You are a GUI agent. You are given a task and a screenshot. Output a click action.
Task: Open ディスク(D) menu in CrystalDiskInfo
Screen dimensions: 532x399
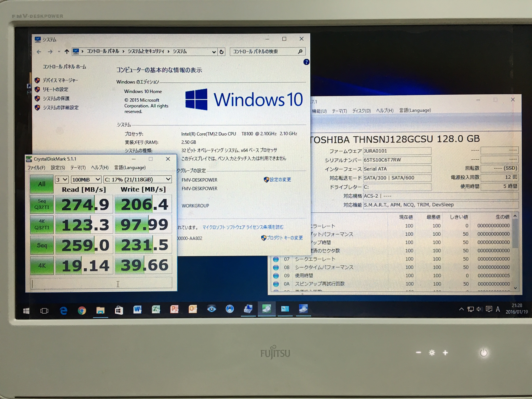click(x=362, y=111)
